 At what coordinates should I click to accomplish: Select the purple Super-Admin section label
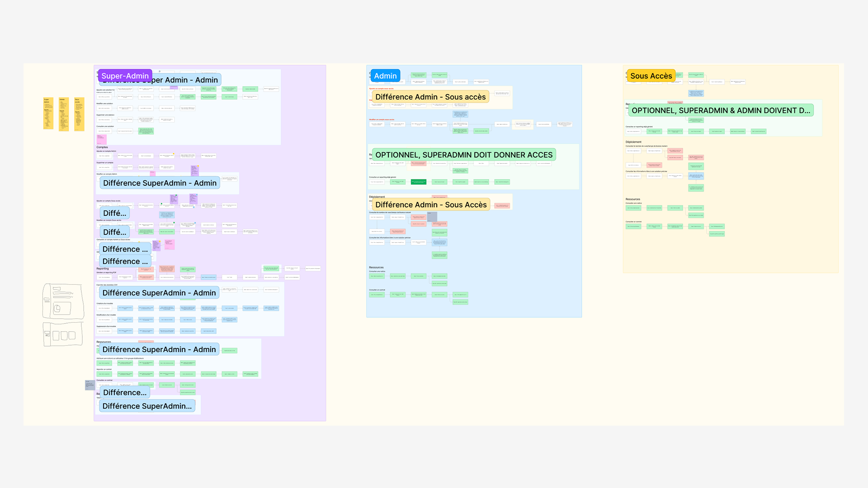(125, 76)
